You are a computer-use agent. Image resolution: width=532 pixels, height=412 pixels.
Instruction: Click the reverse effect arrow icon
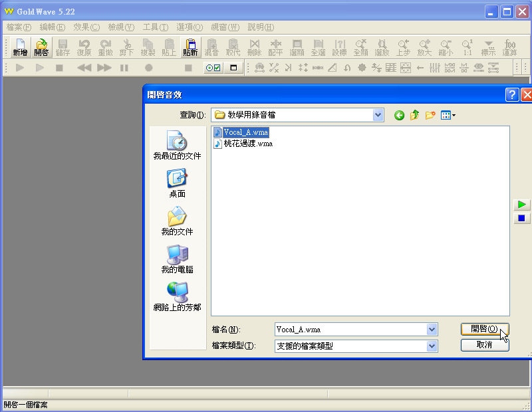coord(420,68)
